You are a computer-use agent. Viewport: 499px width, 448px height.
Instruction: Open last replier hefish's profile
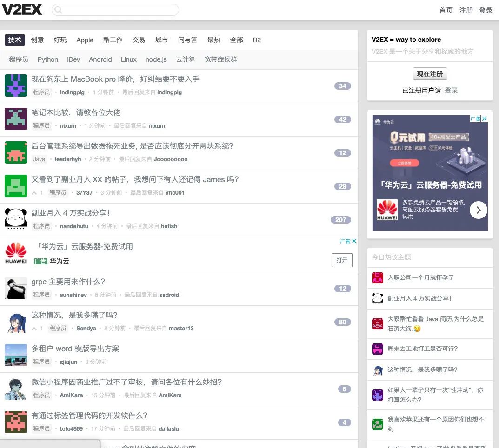point(169,226)
